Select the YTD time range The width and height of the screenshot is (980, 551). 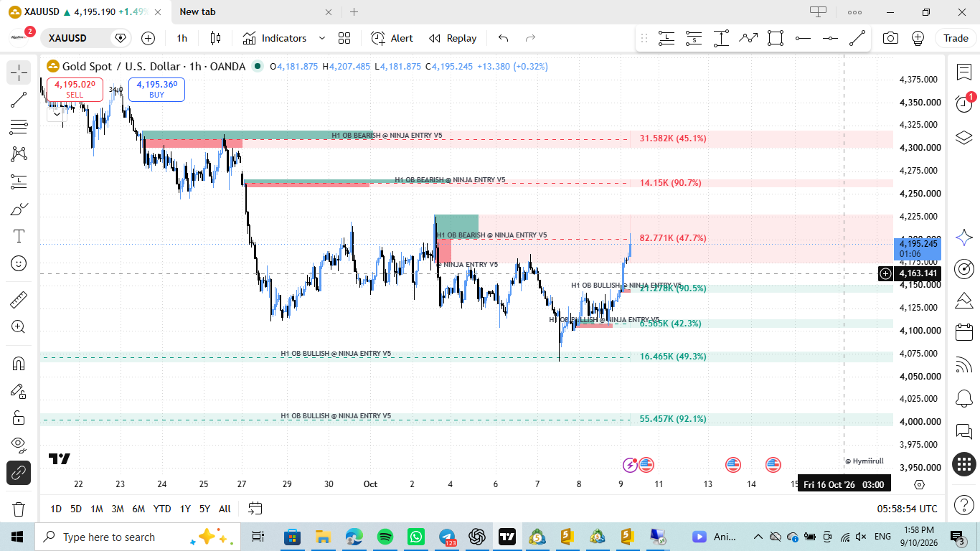coord(162,509)
